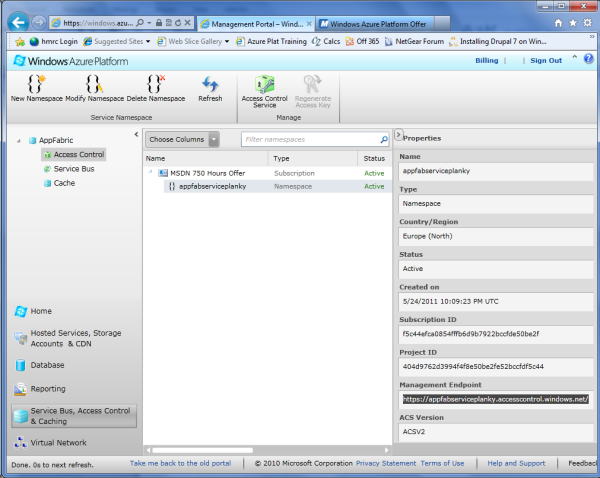Collapse MSDN 750 Hours Offer row

click(150, 172)
